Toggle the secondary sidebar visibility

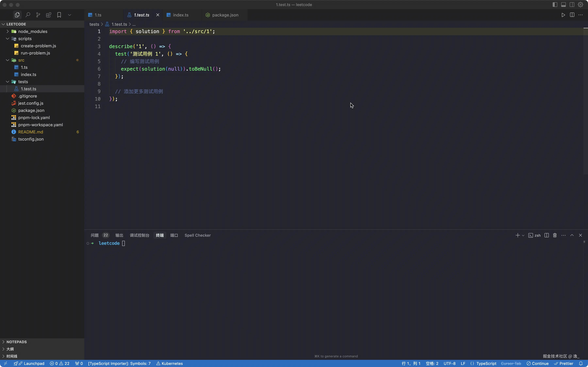point(572,5)
